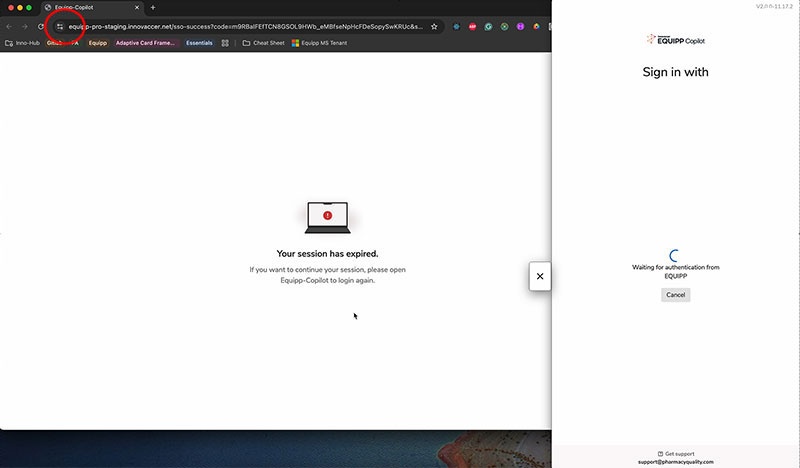
Task: Open the site information icon in address bar
Action: tap(60, 27)
